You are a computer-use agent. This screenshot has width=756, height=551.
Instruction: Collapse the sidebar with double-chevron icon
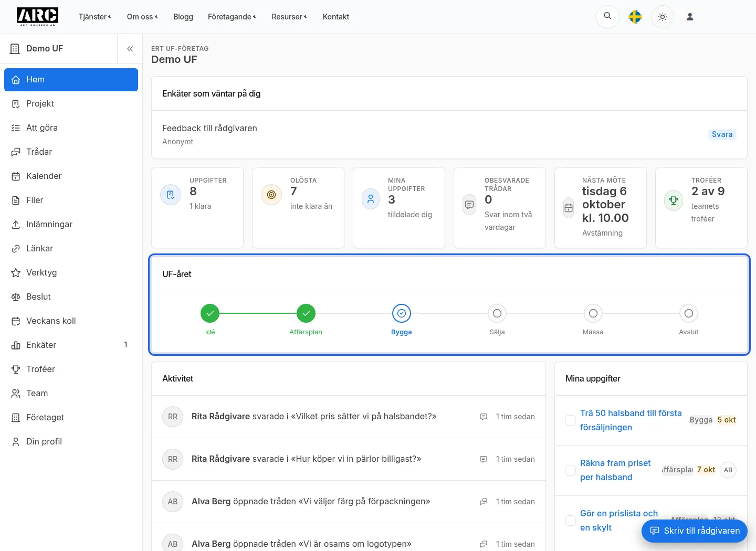coord(130,49)
